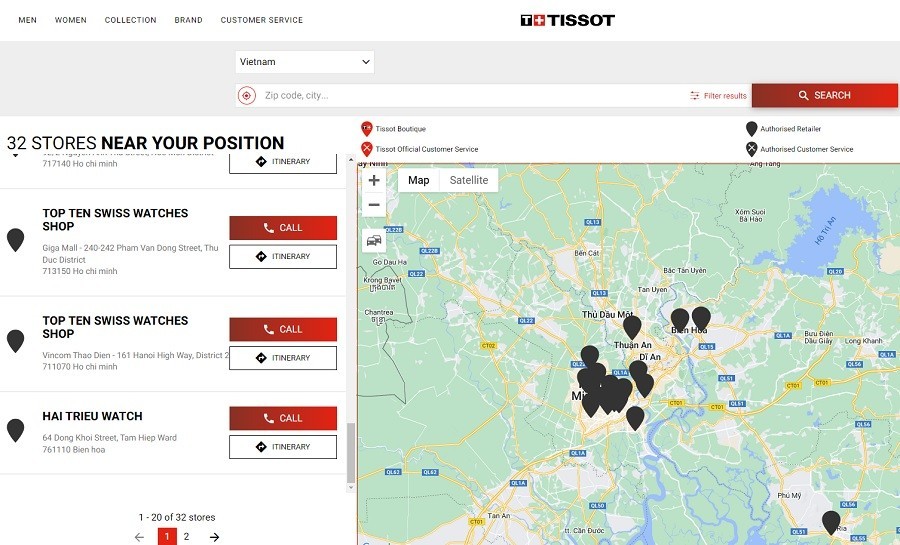Get itinerary to Giga Mall store

coord(283,256)
